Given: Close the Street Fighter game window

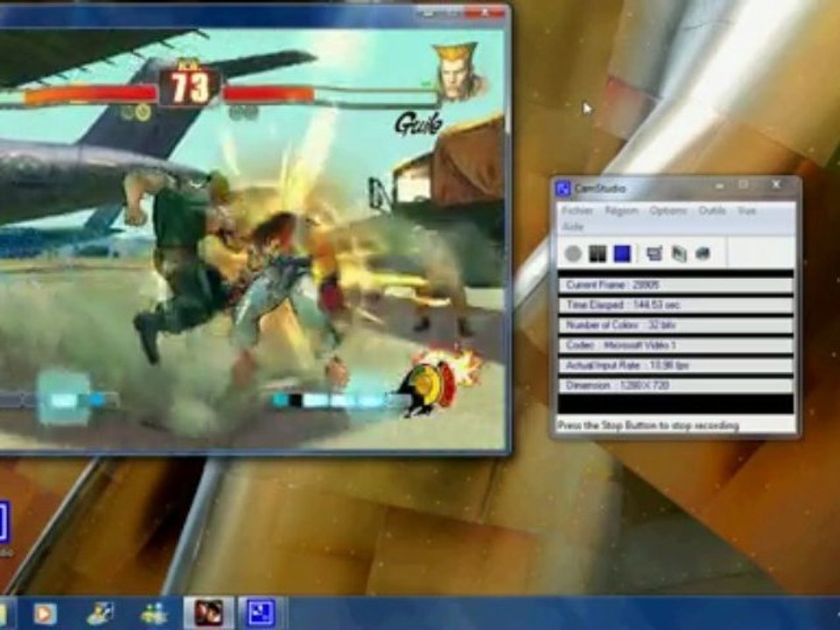Looking at the screenshot, I should coord(486,11).
